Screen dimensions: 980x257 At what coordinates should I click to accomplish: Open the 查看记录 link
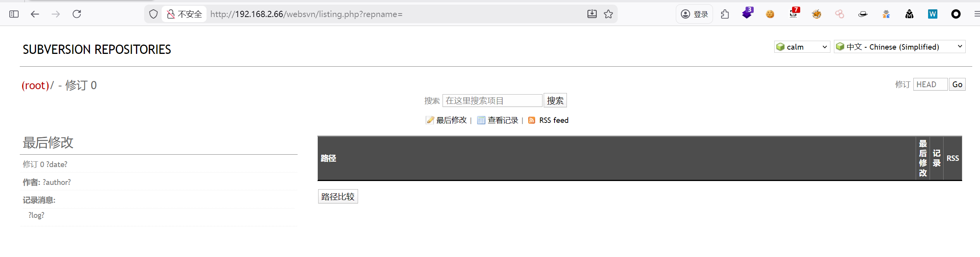503,120
